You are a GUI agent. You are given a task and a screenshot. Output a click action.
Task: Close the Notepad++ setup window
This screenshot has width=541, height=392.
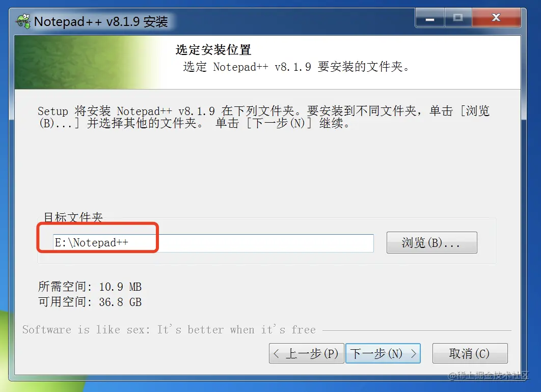(496, 18)
